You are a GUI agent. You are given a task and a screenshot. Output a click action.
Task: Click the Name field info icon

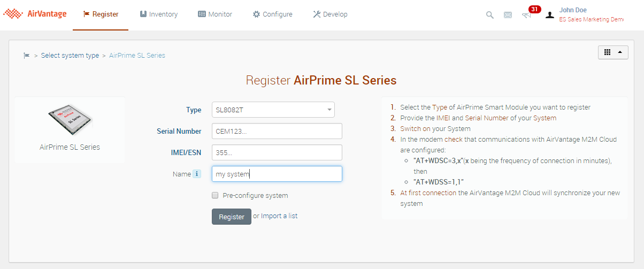pos(197,174)
